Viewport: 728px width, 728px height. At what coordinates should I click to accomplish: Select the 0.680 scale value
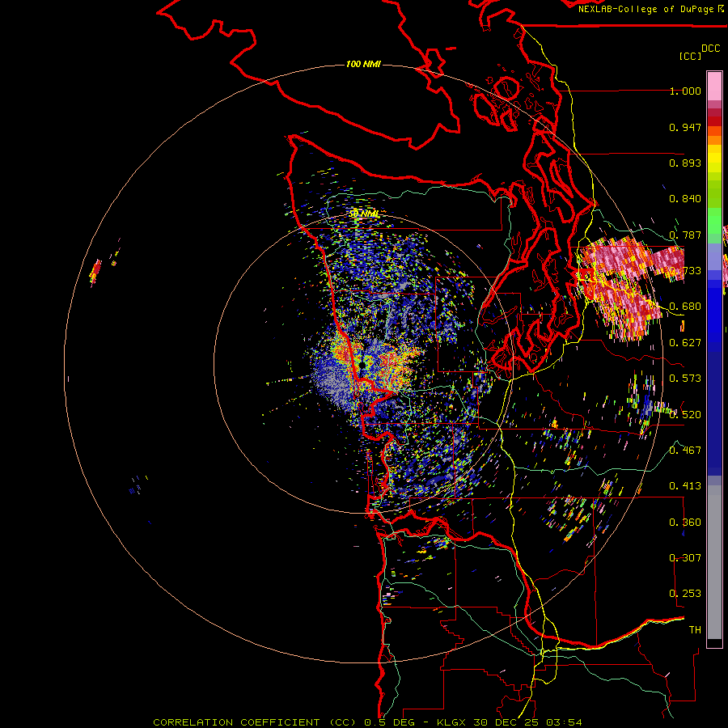click(685, 307)
